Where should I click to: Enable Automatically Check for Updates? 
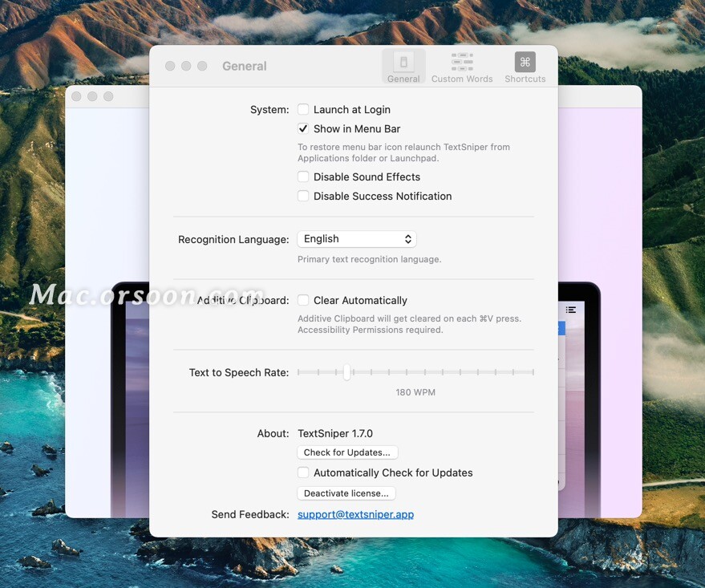(303, 472)
